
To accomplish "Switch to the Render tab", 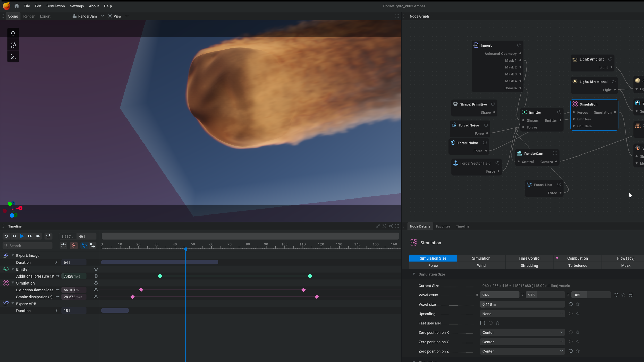I will tap(29, 16).
